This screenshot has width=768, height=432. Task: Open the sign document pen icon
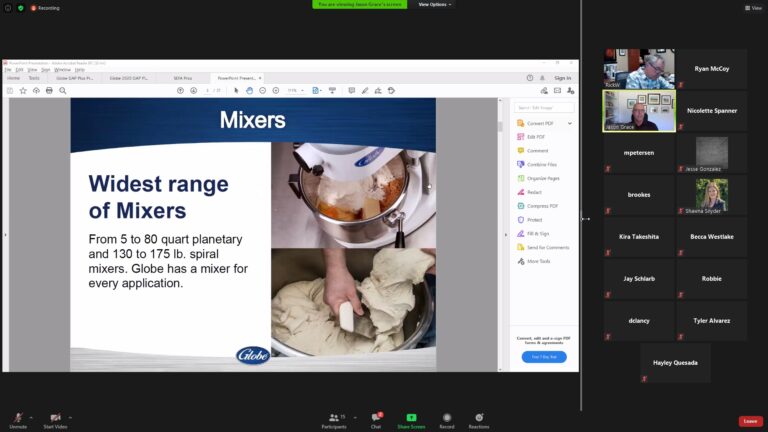[x=378, y=91]
